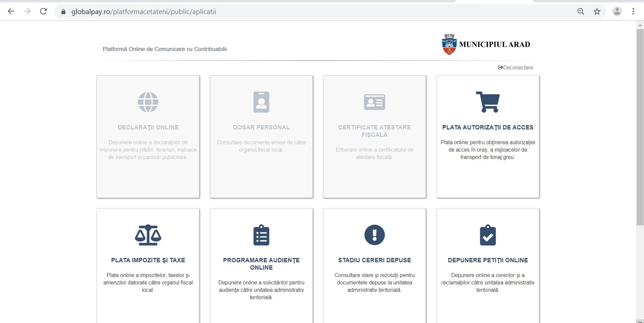The height and width of the screenshot is (323, 644).
Task: Click the clipboard checkmark icon
Action: click(488, 235)
